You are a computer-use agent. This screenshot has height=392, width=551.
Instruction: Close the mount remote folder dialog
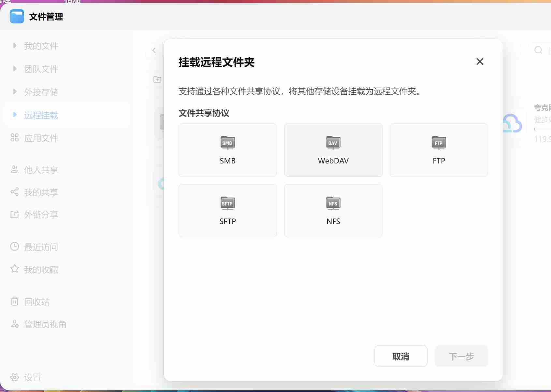pyautogui.click(x=480, y=62)
